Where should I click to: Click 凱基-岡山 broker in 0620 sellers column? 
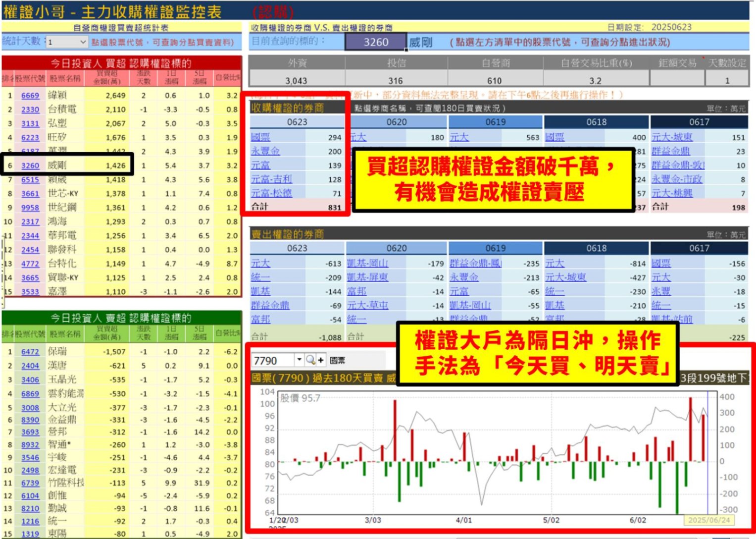coord(367,264)
